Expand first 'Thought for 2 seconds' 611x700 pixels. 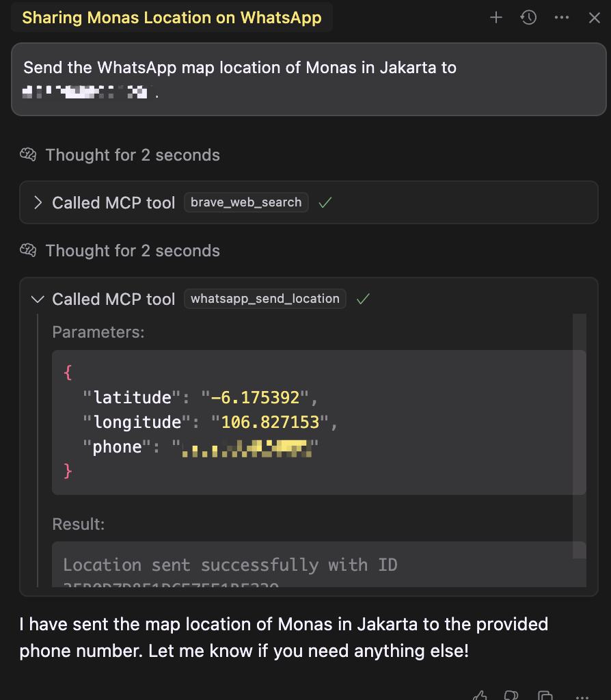click(x=133, y=155)
